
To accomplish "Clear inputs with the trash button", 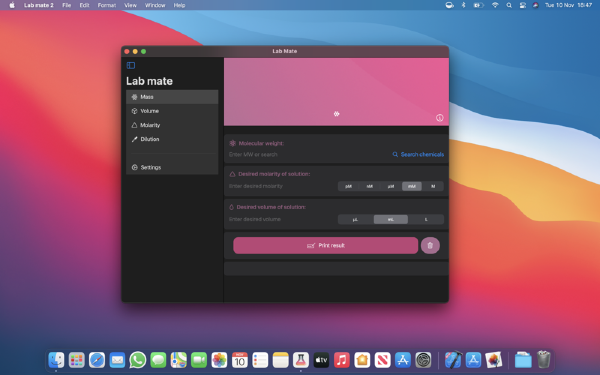I will (x=430, y=245).
